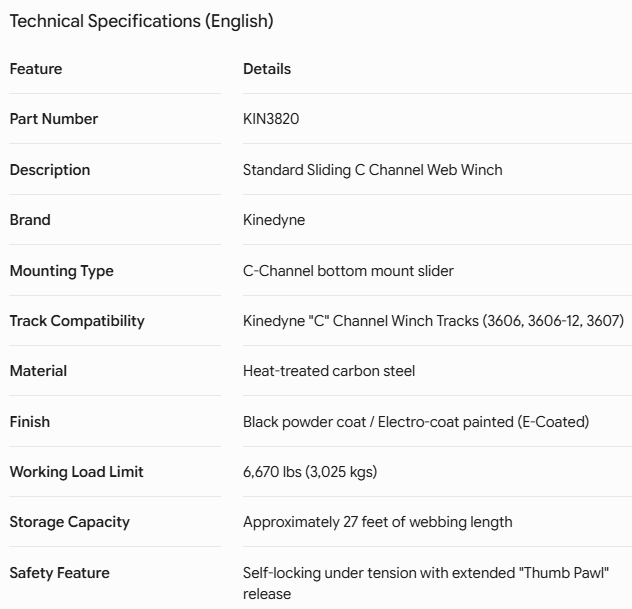Select the Storage Capacity webbing length value

coord(378,522)
